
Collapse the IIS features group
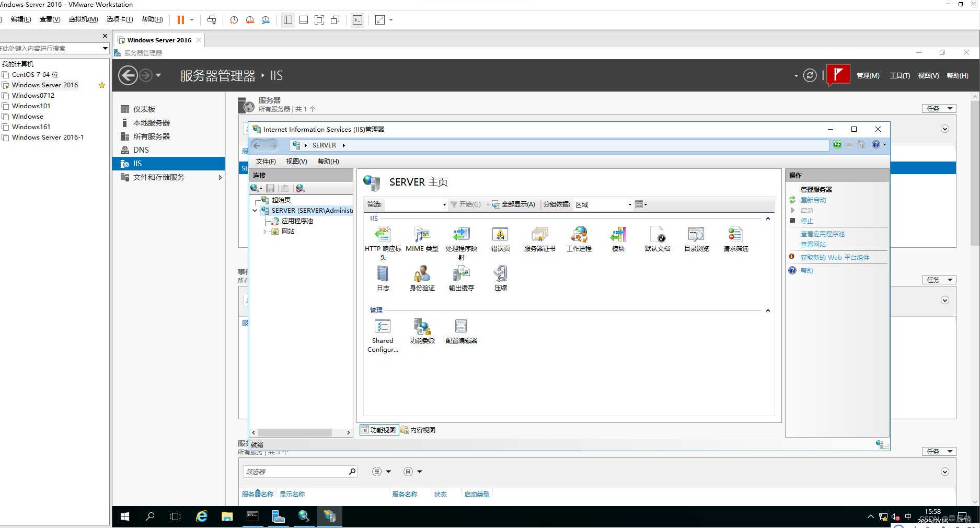tap(768, 219)
